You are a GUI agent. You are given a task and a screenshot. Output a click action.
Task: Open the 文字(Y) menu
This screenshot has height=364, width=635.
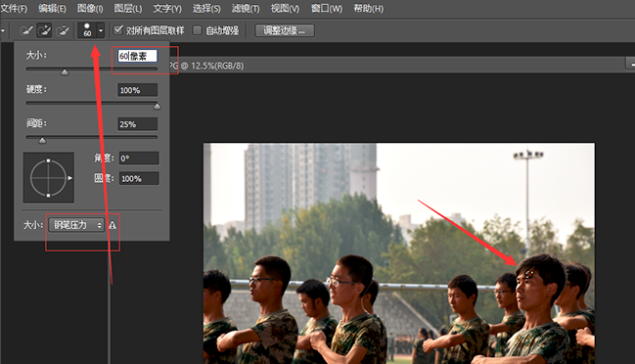click(x=167, y=9)
